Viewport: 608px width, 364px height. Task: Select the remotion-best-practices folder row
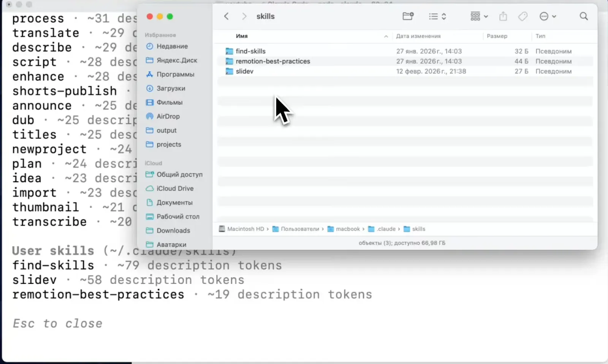[405, 61]
